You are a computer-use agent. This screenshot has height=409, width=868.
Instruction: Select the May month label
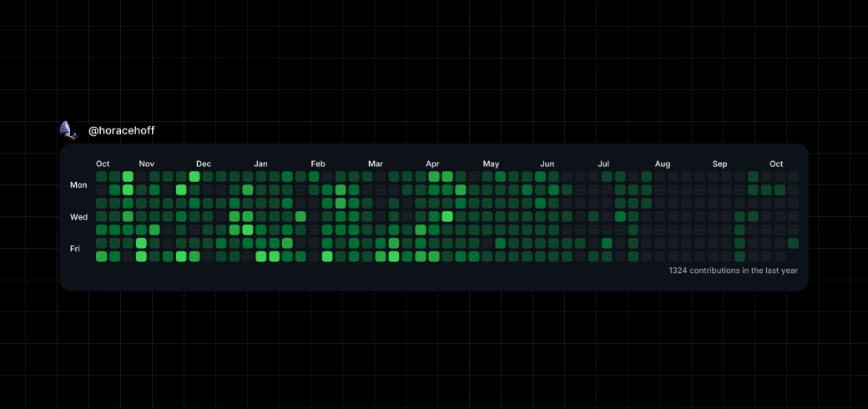[491, 164]
